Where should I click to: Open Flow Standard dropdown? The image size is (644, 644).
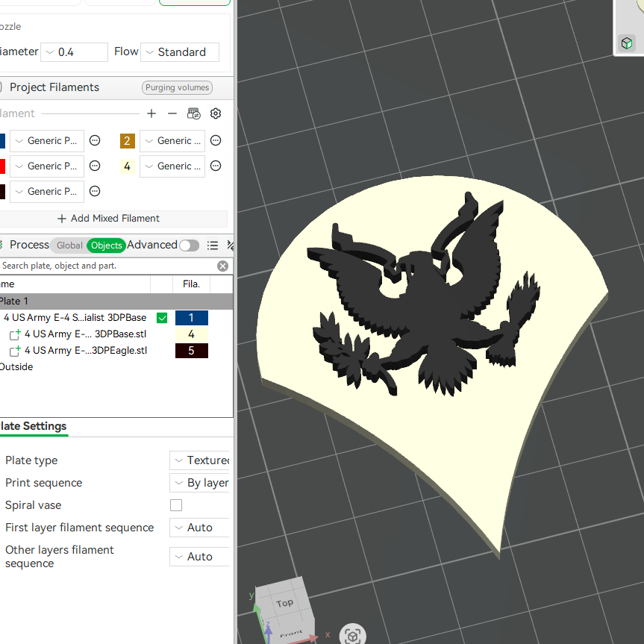point(180,52)
